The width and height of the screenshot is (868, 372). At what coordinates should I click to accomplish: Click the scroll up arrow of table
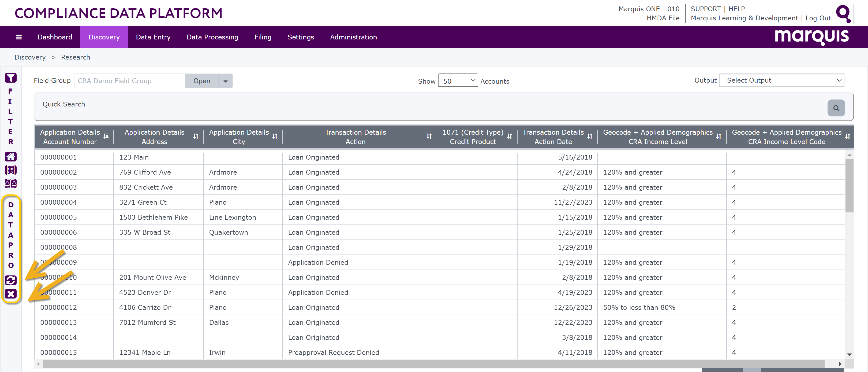849,155
